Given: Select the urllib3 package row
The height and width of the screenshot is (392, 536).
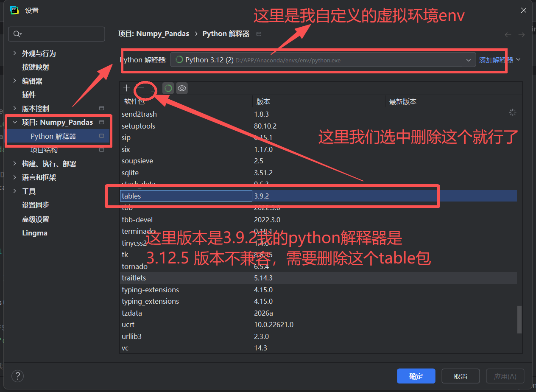Looking at the screenshot, I should coord(318,336).
